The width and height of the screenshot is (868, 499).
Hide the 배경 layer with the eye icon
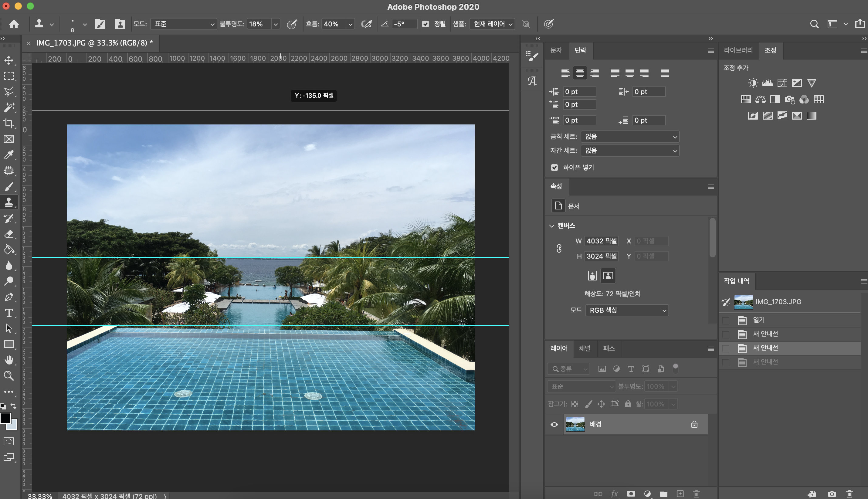(x=554, y=424)
